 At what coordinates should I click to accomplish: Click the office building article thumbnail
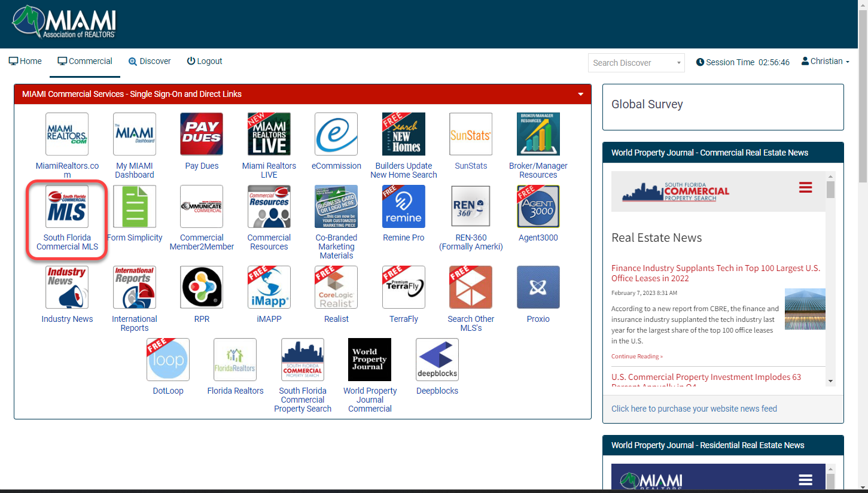coord(805,309)
